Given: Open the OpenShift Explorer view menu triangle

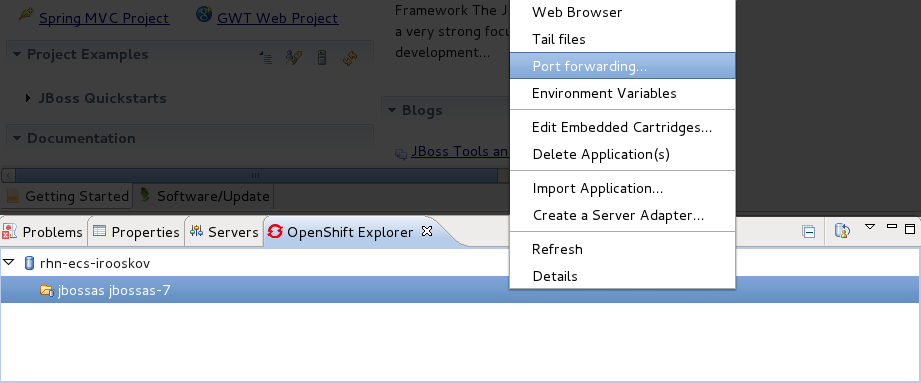Looking at the screenshot, I should 870,226.
